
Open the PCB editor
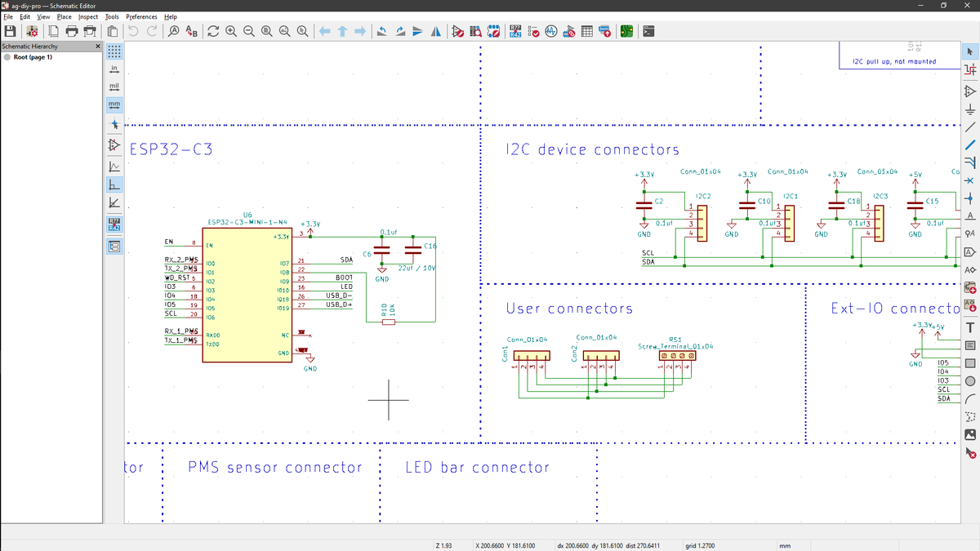click(x=626, y=31)
